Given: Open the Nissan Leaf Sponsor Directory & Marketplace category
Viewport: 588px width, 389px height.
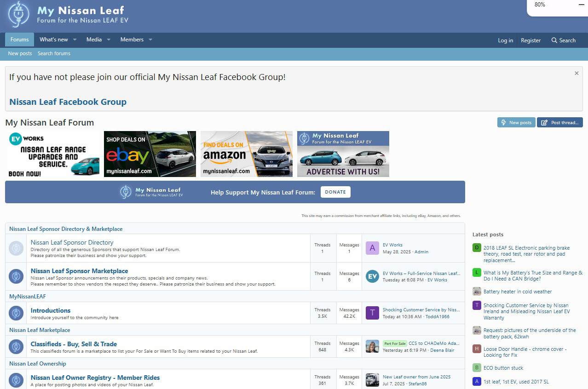Looking at the screenshot, I should click(x=66, y=229).
